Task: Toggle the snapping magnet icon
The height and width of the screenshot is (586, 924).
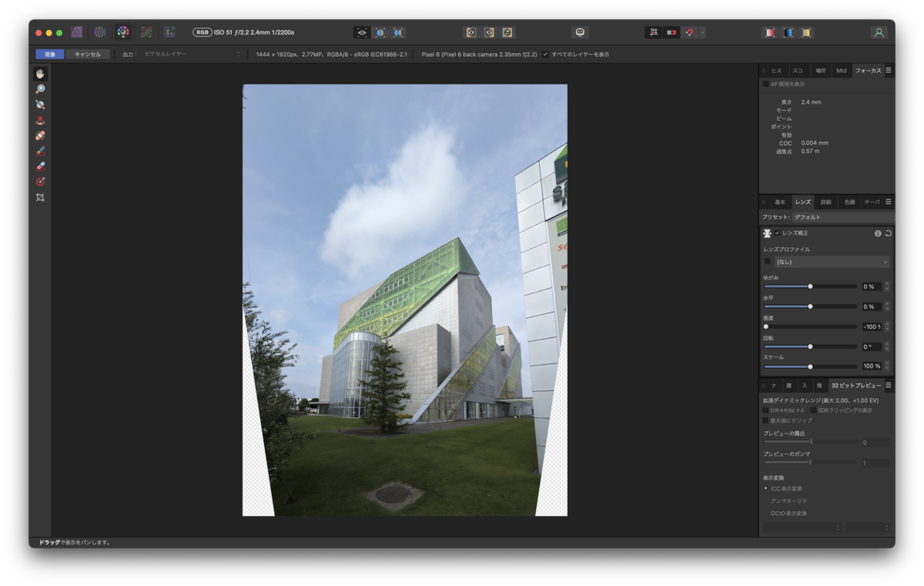Action: click(690, 32)
